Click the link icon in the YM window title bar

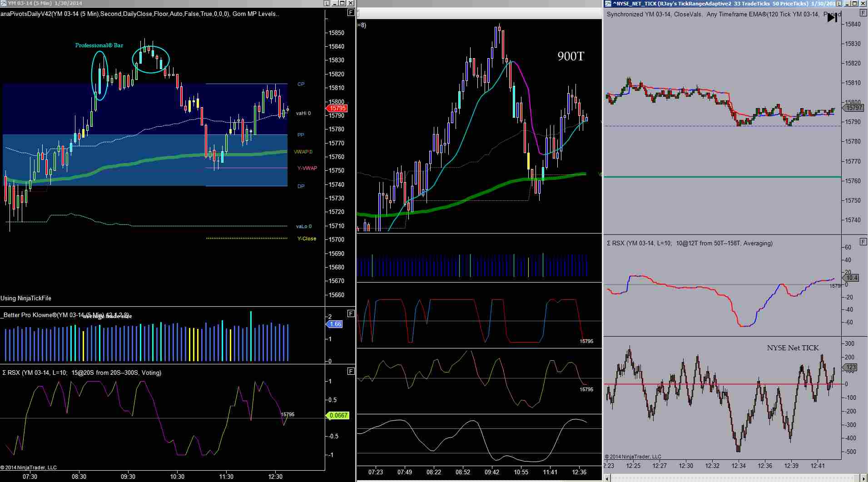(327, 3)
